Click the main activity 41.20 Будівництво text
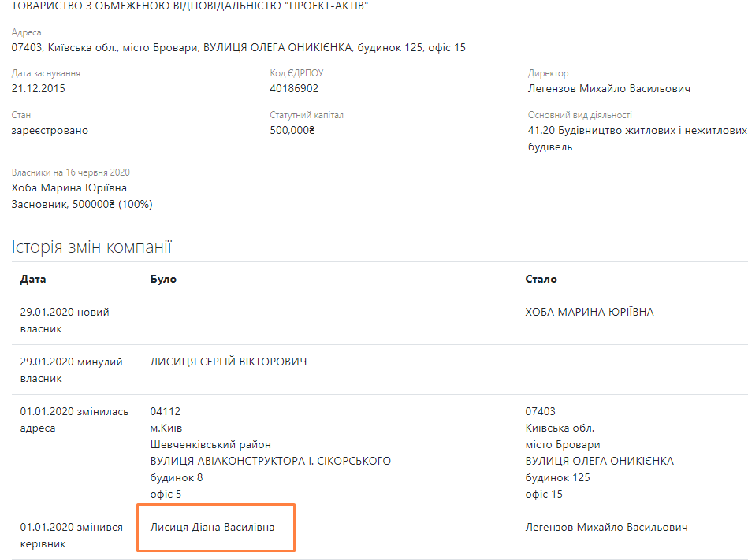 point(637,130)
